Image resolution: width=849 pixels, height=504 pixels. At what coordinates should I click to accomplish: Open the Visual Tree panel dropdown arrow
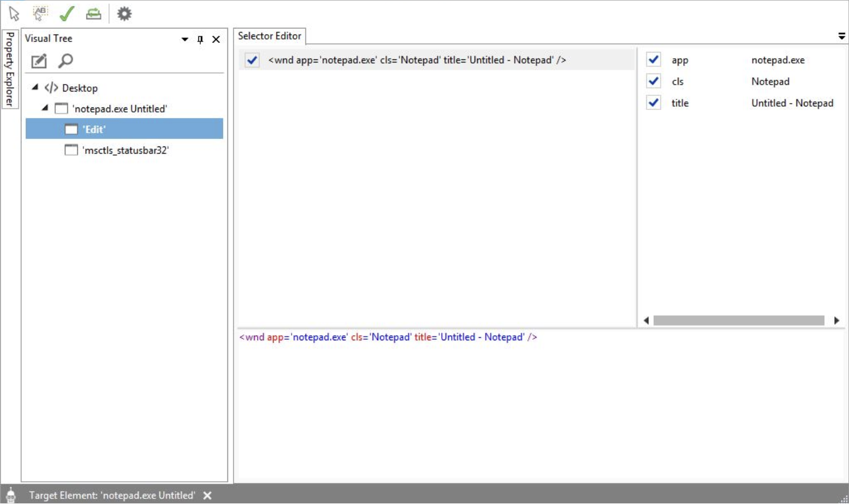tap(185, 40)
